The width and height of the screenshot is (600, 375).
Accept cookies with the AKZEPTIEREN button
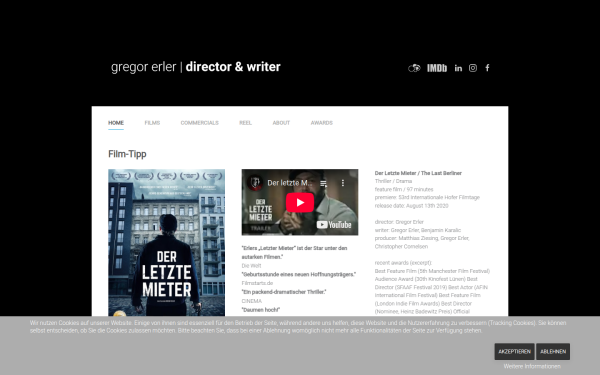tap(514, 351)
